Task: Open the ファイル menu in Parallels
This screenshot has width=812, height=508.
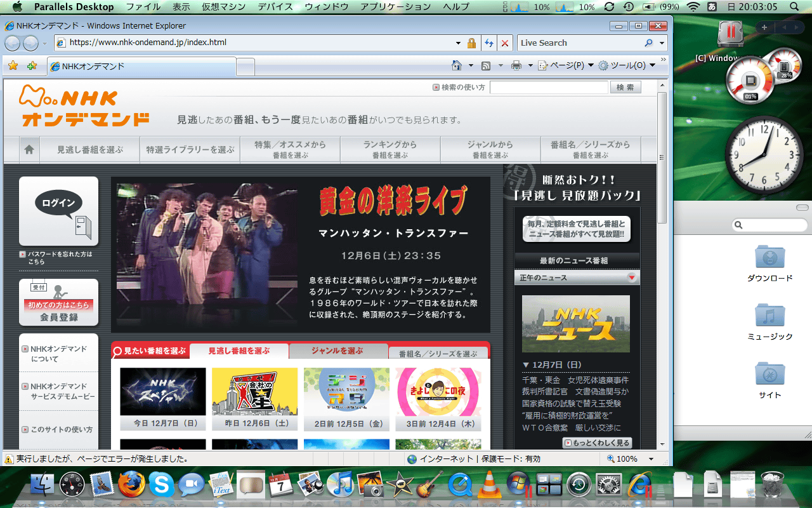Action: tap(143, 7)
